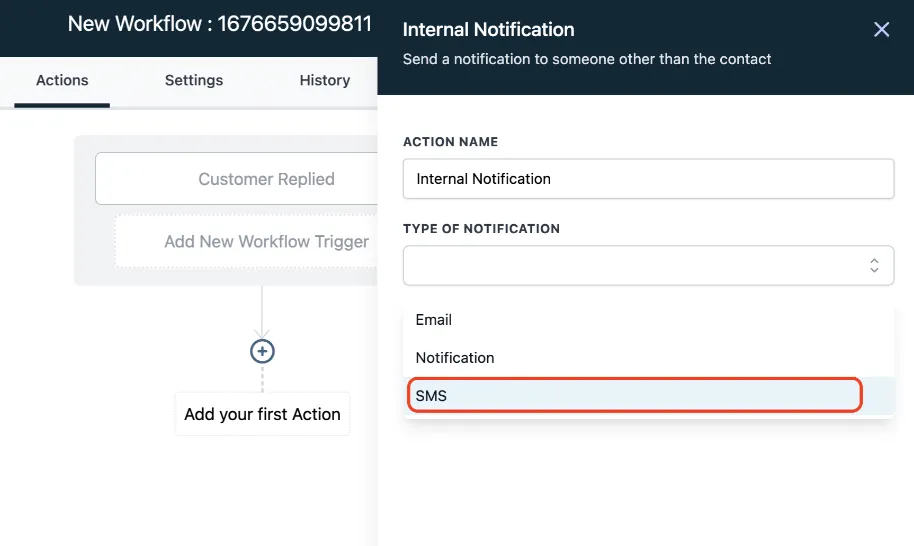The width and height of the screenshot is (914, 546).
Task: Click the Add your first Action box
Action: pos(262,414)
